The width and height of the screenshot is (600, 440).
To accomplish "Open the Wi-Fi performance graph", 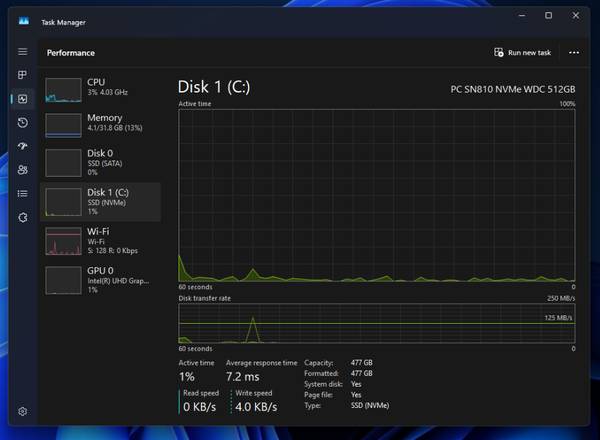I will click(x=100, y=241).
